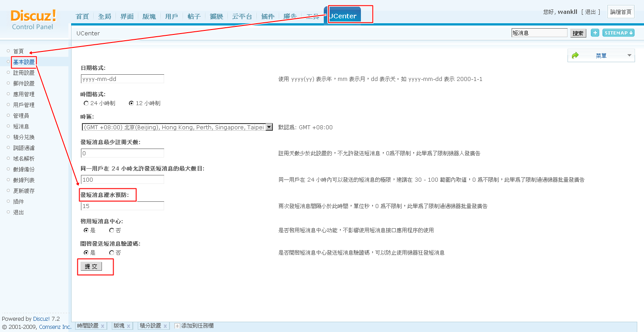The height and width of the screenshot is (332, 644).
Task: Select the UCenter top tab
Action: [343, 16]
